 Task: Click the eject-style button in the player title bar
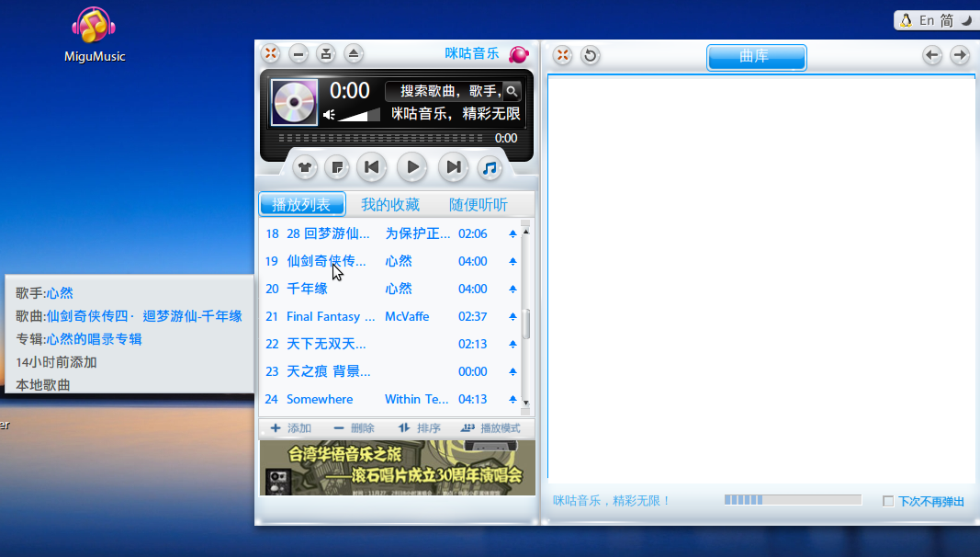pos(353,53)
